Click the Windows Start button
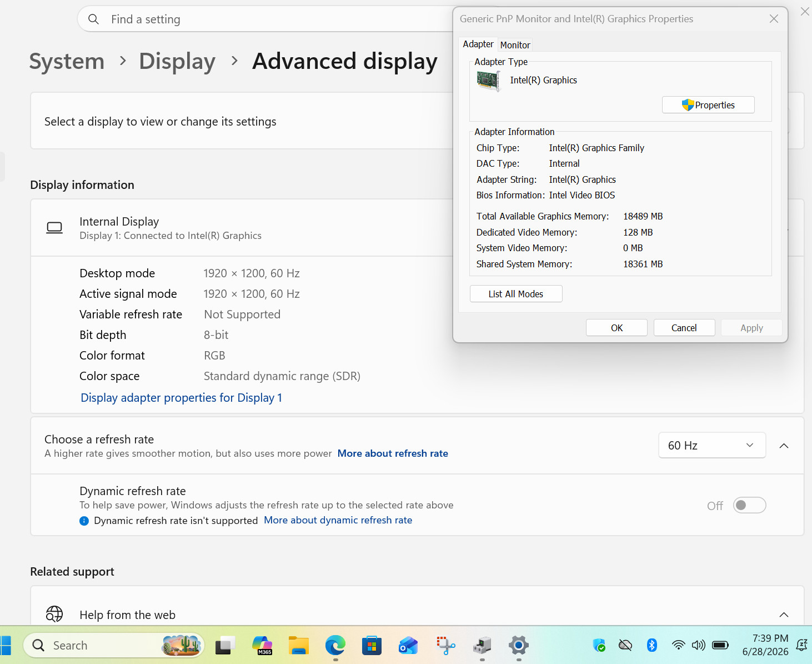Screen dimensions: 812x664 (x=6, y=645)
